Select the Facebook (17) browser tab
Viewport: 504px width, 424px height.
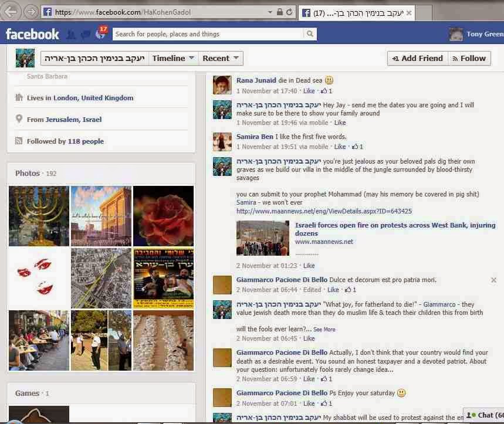coord(357,13)
